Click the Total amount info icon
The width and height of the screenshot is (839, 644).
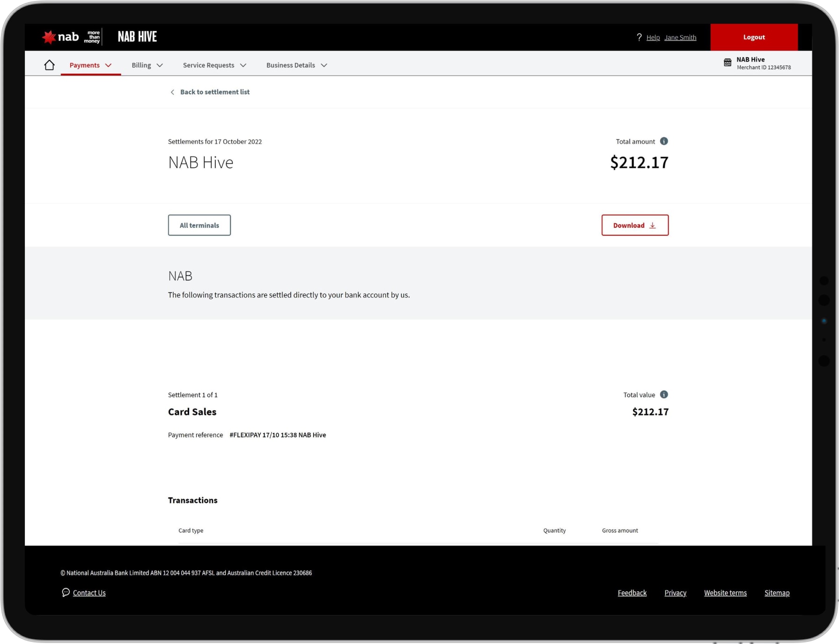[664, 141]
